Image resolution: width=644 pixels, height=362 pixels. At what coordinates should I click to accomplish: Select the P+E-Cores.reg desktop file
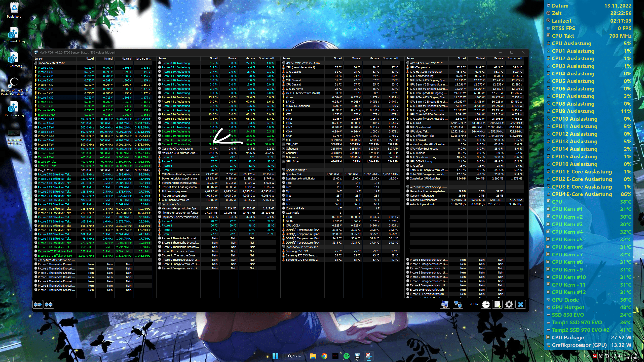(x=14, y=109)
